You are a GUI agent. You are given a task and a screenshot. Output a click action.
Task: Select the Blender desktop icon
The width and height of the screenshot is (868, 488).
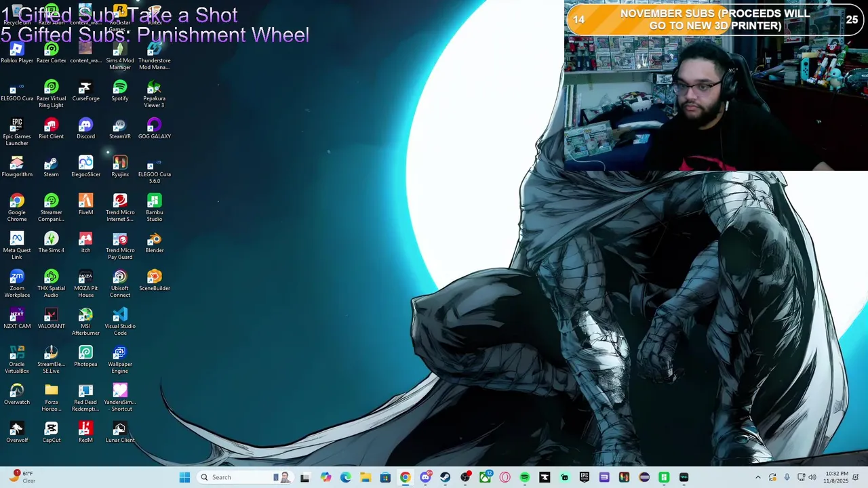(x=155, y=243)
